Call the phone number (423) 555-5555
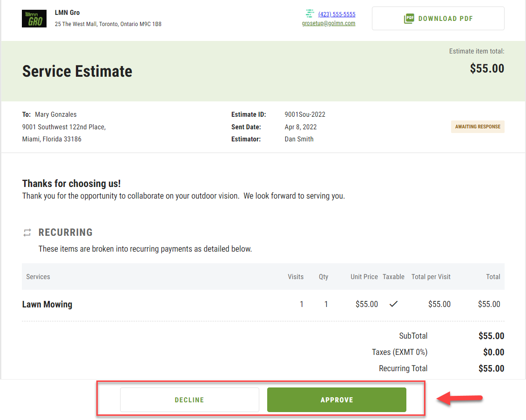The width and height of the screenshot is (526, 420). pyautogui.click(x=337, y=14)
